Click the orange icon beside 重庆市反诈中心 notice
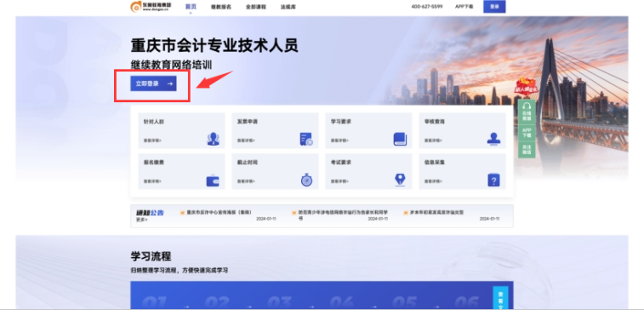 [182, 213]
